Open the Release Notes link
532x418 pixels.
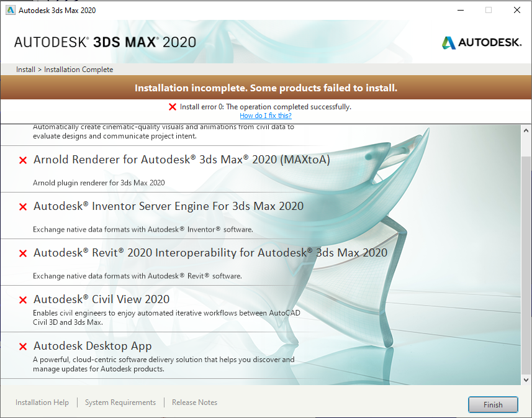click(194, 402)
